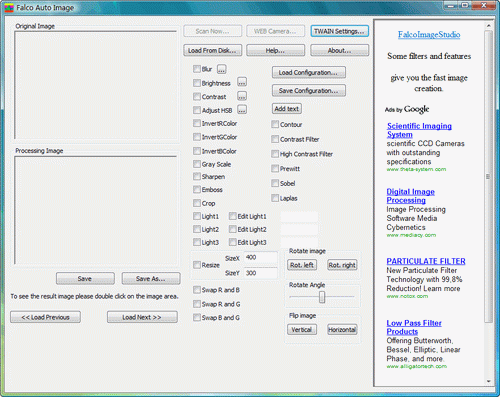Open PARTICULATE FILTER ad link
The image size is (500, 397).
coord(426,261)
